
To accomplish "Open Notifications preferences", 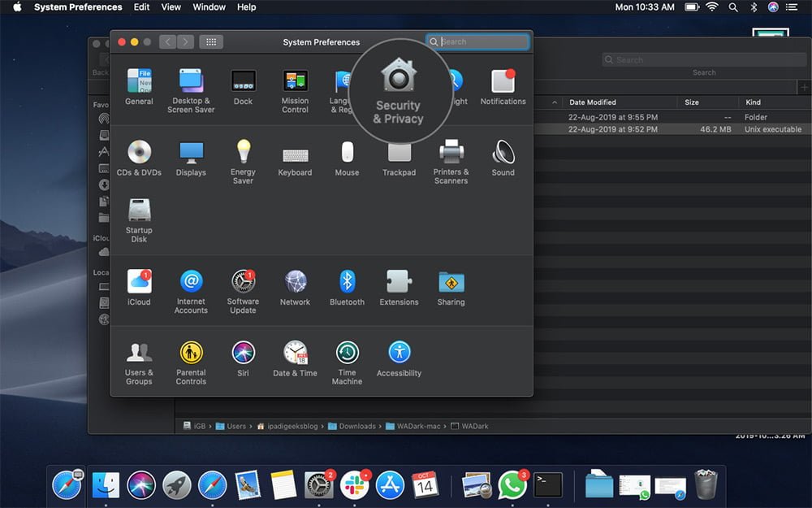I will tap(503, 87).
